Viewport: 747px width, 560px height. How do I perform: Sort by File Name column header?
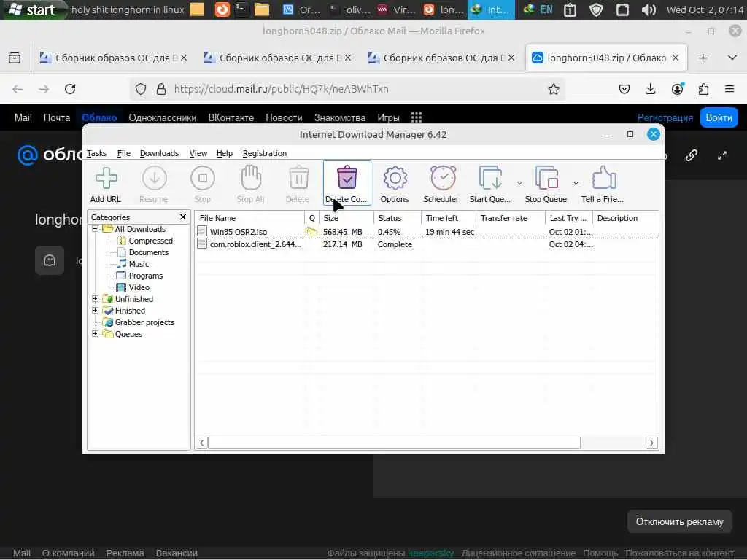click(249, 218)
